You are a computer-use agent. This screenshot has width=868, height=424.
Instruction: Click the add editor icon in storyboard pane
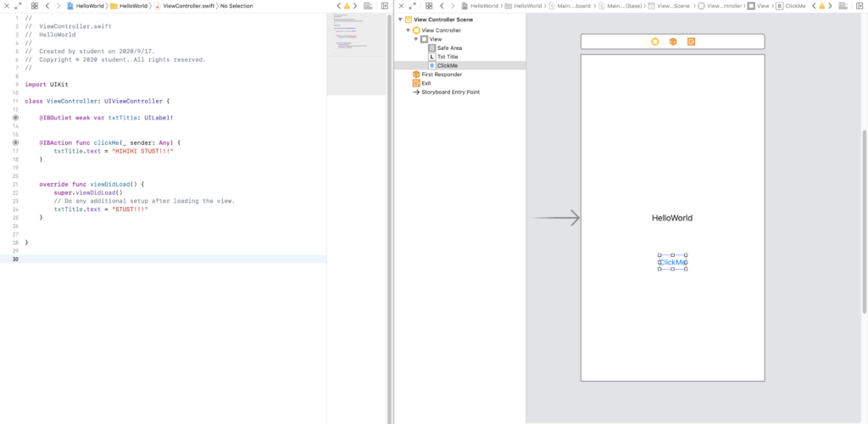click(x=860, y=6)
